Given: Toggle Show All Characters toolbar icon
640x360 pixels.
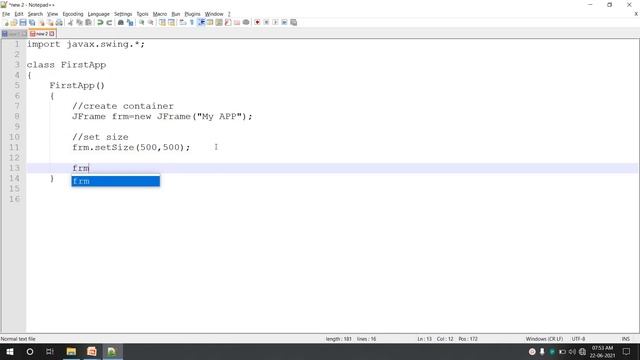Looking at the screenshot, I should tap(192, 23).
